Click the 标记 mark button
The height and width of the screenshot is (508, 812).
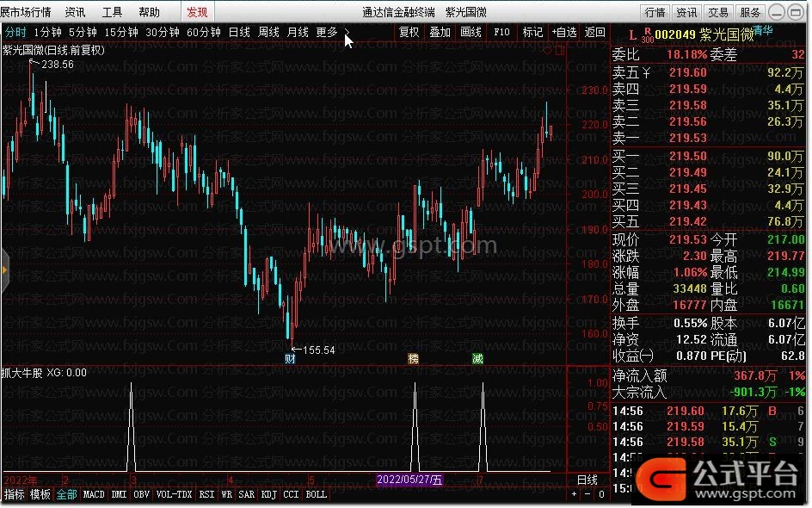(x=532, y=32)
